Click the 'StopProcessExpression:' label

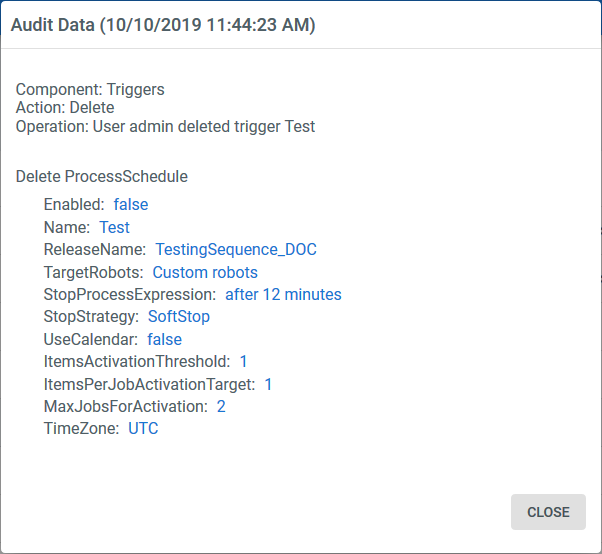[x=130, y=294]
